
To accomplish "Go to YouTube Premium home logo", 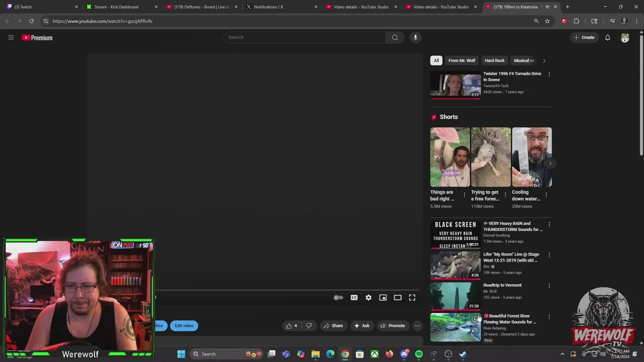I will 37,38.
